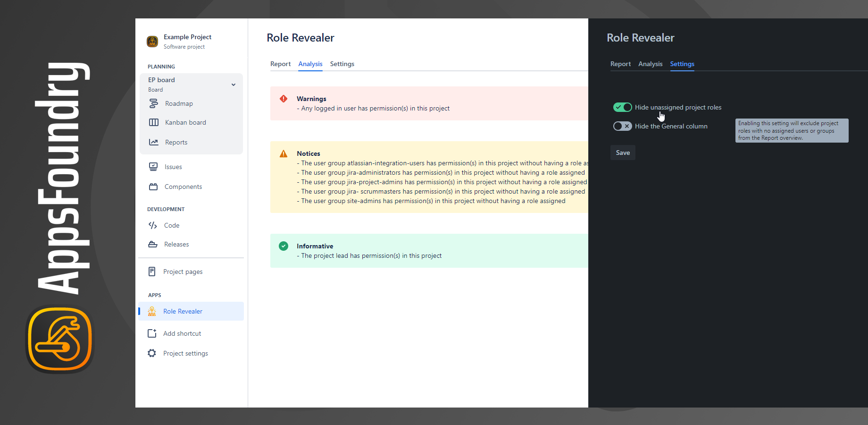The height and width of the screenshot is (425, 868).
Task: Open Roadmap via its icon
Action: 153,103
